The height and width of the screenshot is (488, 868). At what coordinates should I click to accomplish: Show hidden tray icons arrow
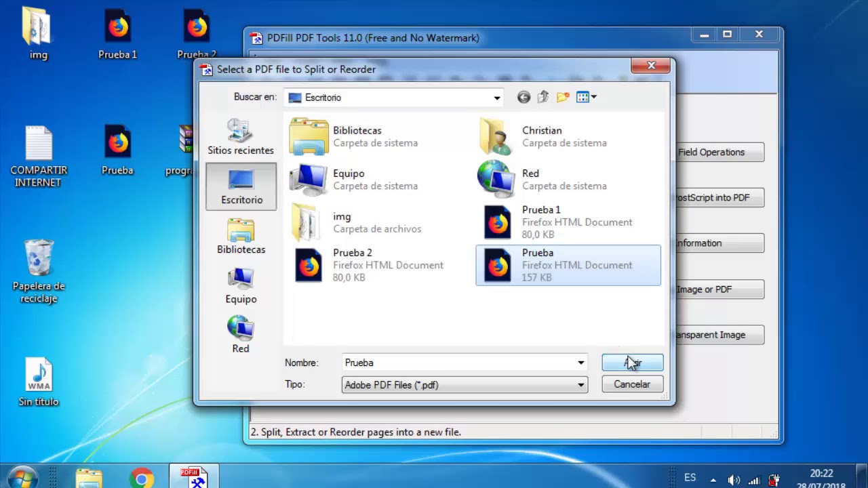click(x=713, y=480)
